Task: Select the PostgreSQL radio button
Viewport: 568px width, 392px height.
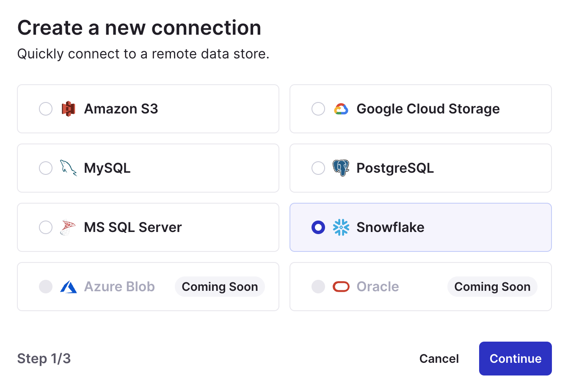Action: [318, 168]
